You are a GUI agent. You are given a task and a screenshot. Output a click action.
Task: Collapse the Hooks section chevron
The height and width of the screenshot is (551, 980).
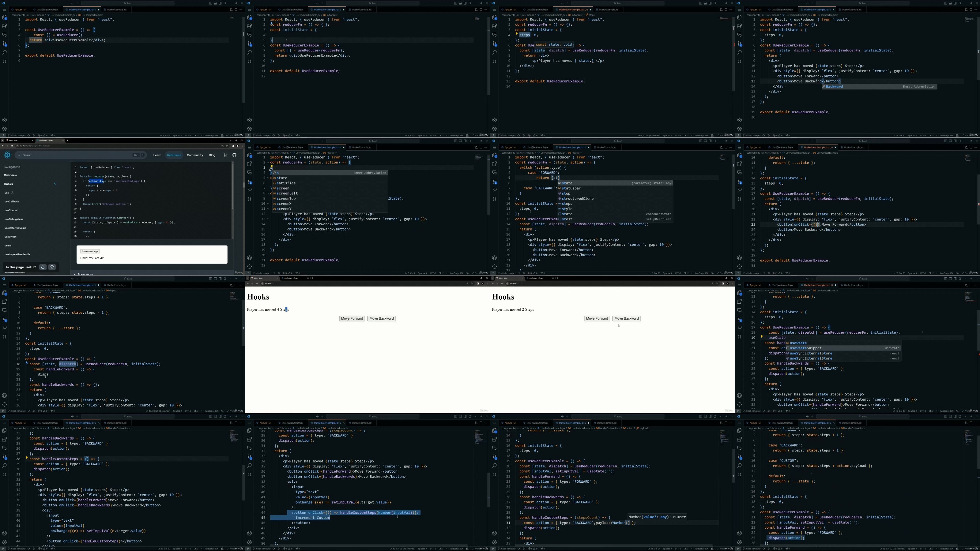pyautogui.click(x=55, y=184)
